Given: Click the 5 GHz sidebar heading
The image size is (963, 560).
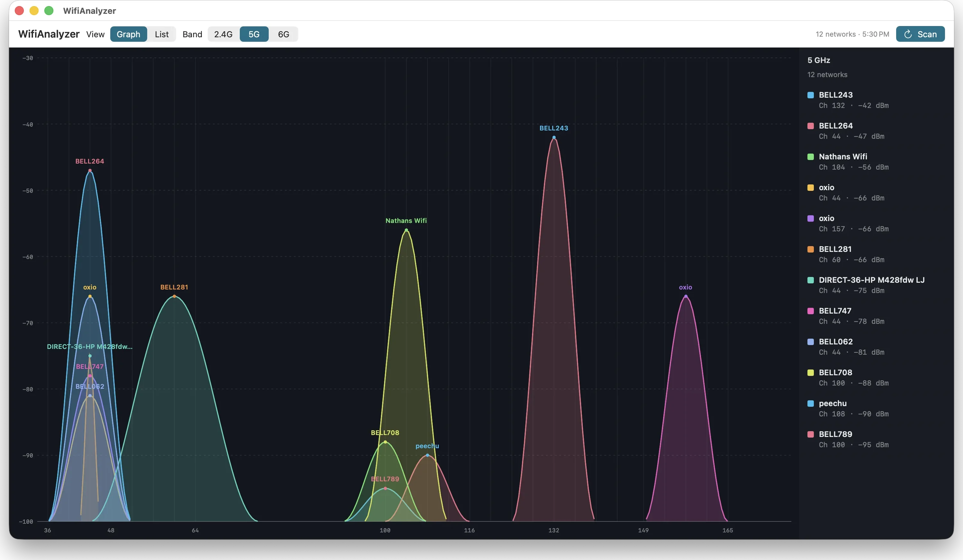Looking at the screenshot, I should 819,60.
